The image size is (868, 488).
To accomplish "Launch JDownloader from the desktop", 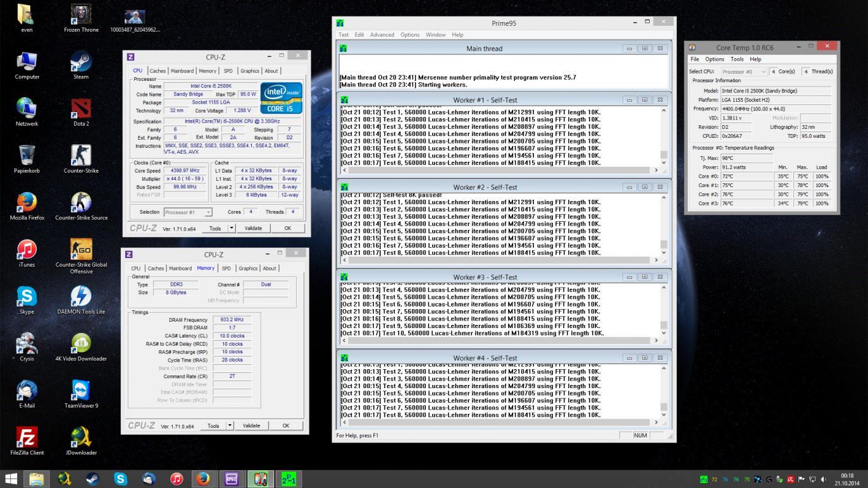I will point(81,441).
